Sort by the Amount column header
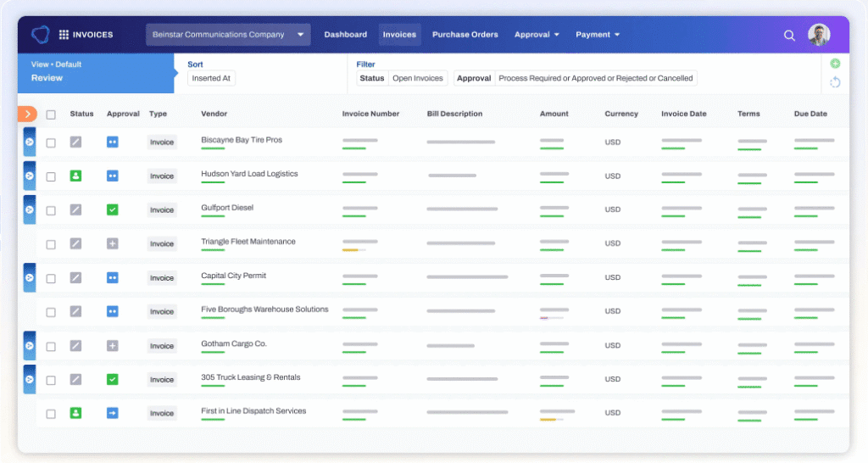 point(554,114)
